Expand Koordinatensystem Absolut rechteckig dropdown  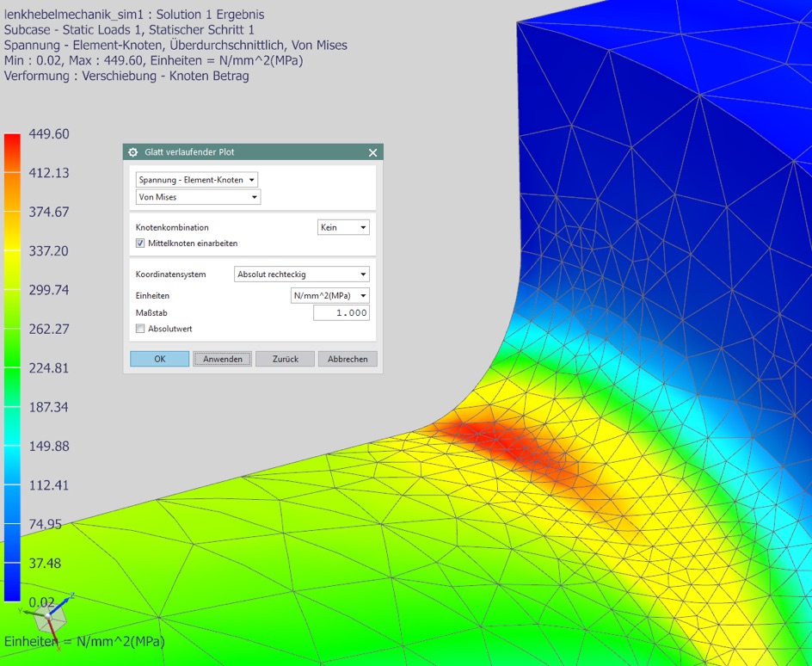click(301, 274)
